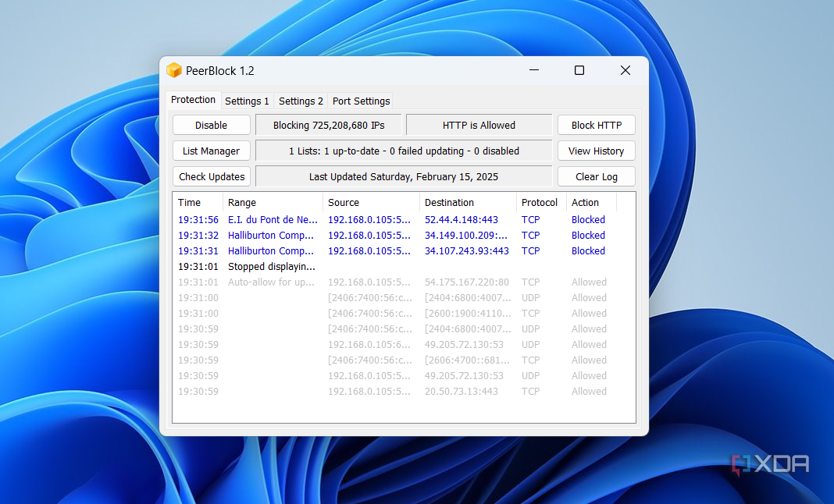Click destination 52.44.4.148:443
This screenshot has height=504, width=834.
tap(462, 219)
